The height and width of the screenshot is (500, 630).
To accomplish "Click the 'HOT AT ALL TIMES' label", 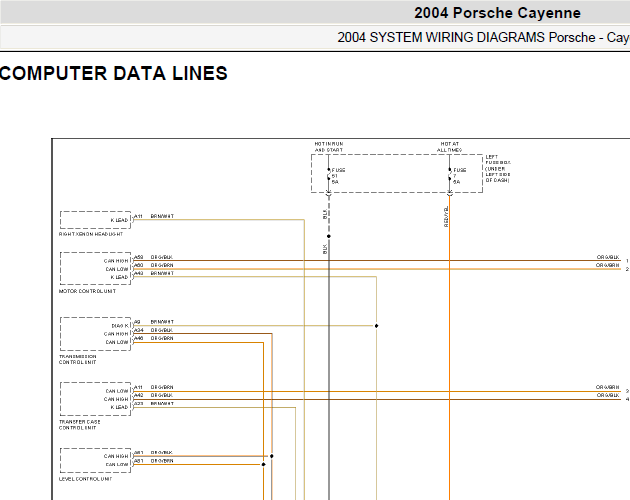I will pyautogui.click(x=450, y=147).
